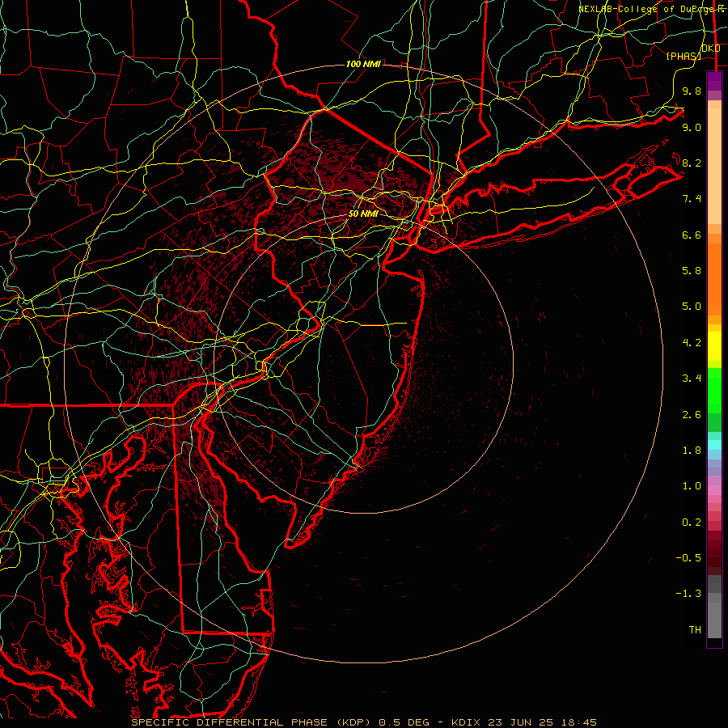This screenshot has height=728, width=728.
Task: Click the 9.0 value on the color scale
Action: [692, 127]
